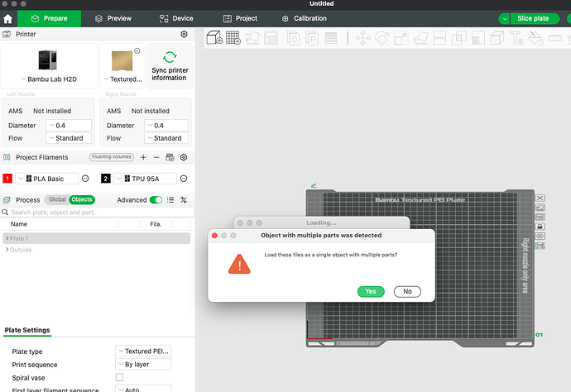Click the plate settings eye-shaped icon
Viewport: 571px width, 392px height.
click(x=540, y=236)
